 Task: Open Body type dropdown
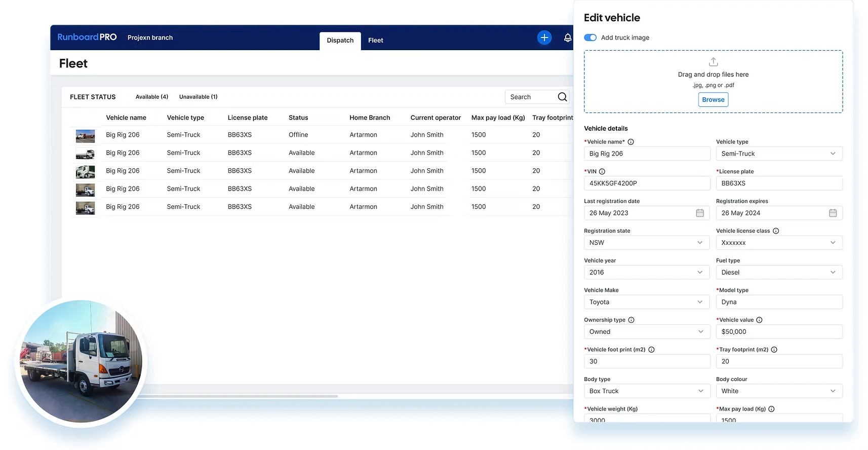click(647, 391)
